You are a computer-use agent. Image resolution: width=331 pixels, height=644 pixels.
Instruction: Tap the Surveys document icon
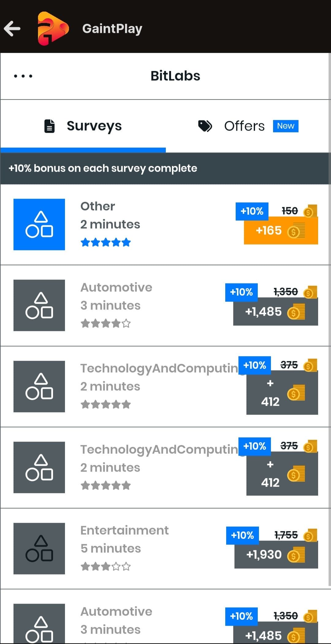click(x=49, y=126)
